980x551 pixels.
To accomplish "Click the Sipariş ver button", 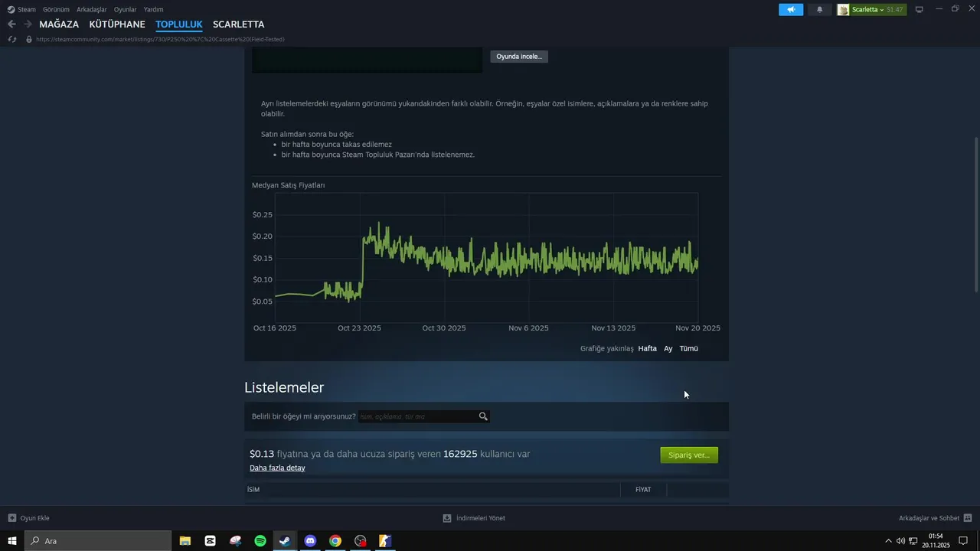I will coord(689,455).
